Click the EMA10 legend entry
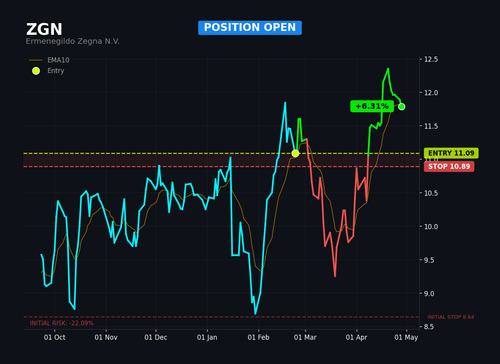 tap(49, 60)
